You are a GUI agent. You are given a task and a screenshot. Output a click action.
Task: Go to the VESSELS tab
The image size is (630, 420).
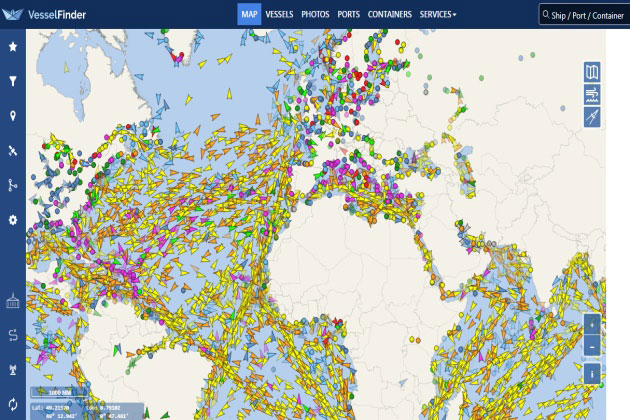click(x=279, y=15)
